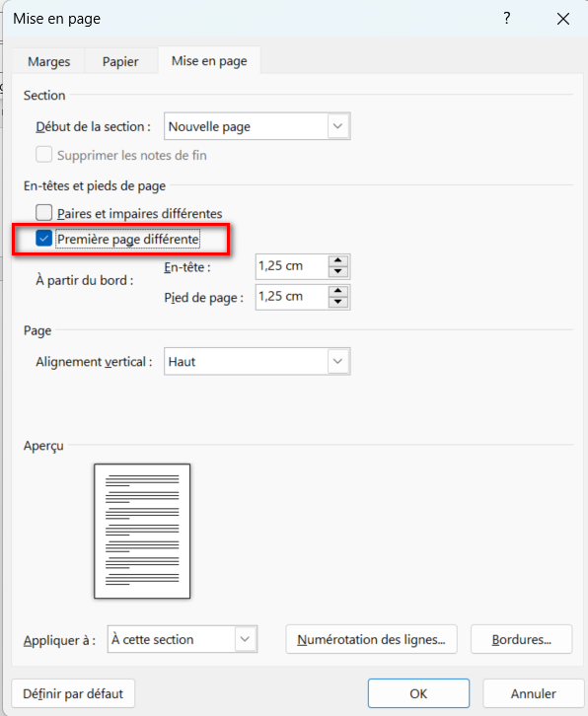This screenshot has height=716, width=588.
Task: Decrease the En-tête distance with down arrow
Action: pos(338,271)
